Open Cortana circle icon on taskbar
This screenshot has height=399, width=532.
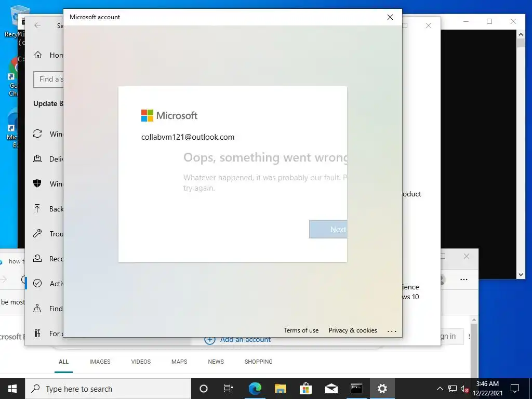204,389
